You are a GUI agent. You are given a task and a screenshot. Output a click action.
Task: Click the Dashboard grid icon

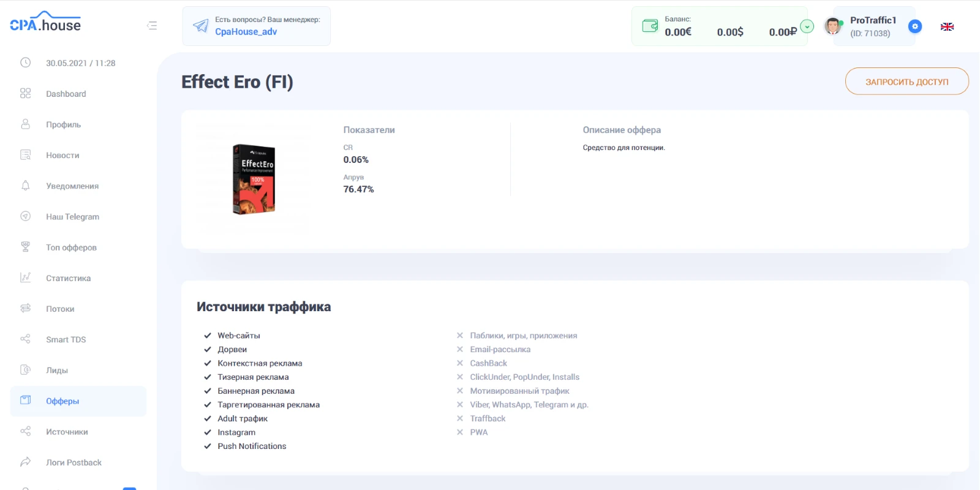(x=25, y=93)
